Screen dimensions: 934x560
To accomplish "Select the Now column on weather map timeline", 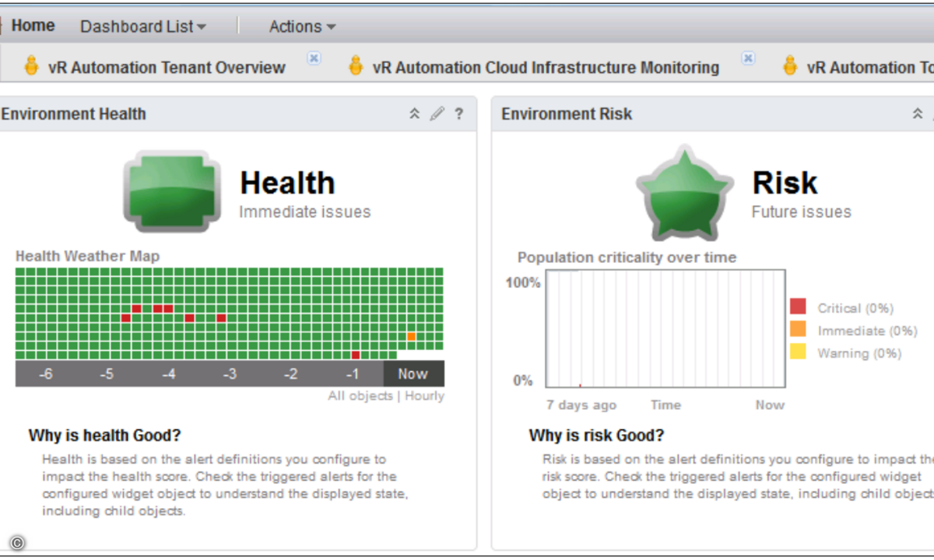I will coord(413,373).
